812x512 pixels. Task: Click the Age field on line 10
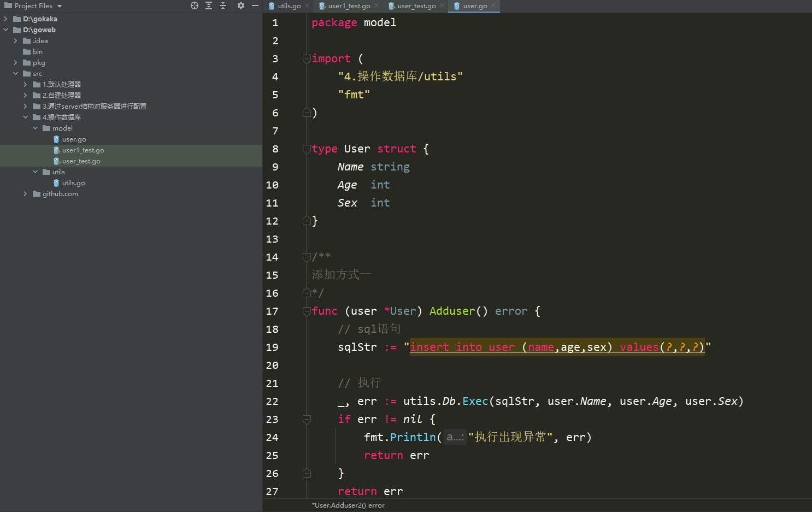click(348, 185)
